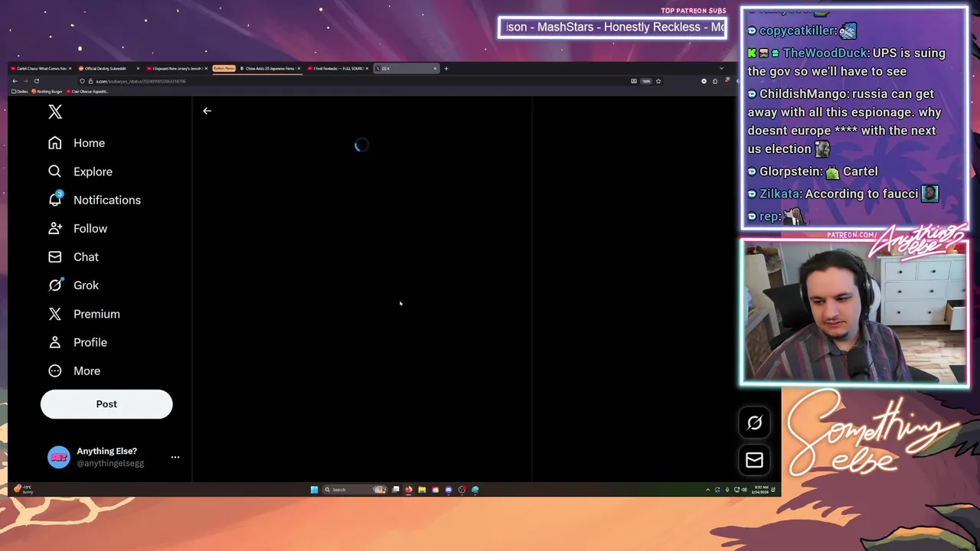Open Grok from the sidebar
Viewport: 980px width, 551px height.
(x=73, y=285)
